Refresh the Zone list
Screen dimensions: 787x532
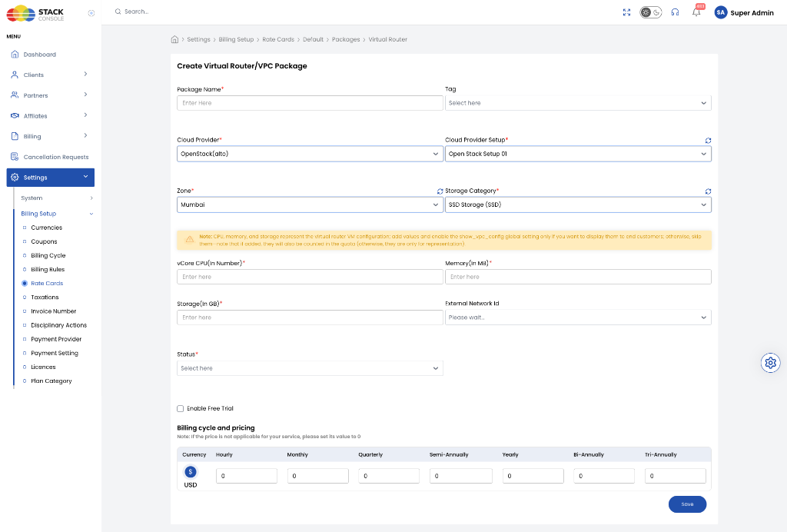click(x=440, y=191)
